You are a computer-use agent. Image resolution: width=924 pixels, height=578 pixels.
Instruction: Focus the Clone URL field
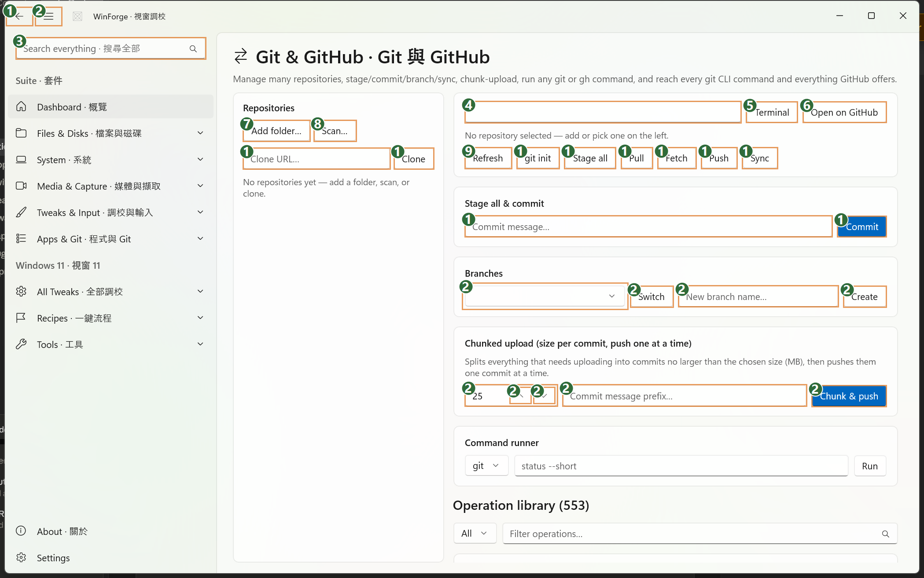point(317,159)
